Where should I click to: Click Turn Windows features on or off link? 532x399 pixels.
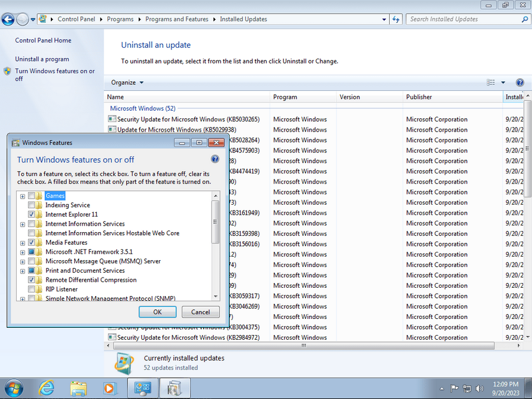(55, 75)
